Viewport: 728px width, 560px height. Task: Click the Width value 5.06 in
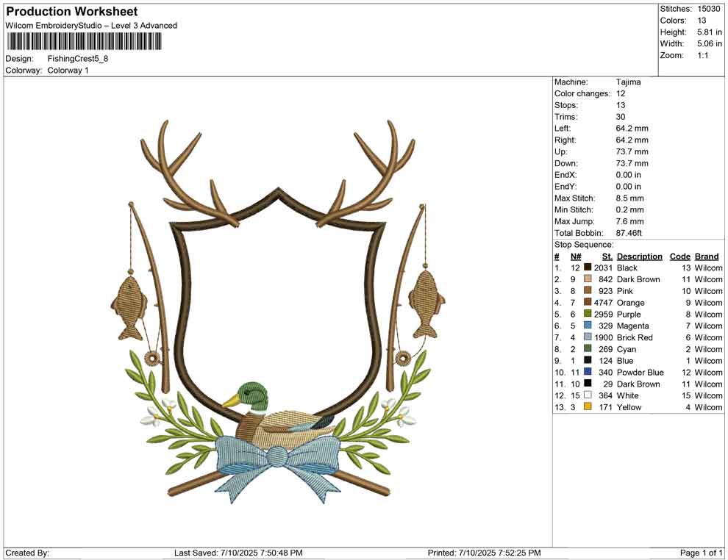pos(710,43)
